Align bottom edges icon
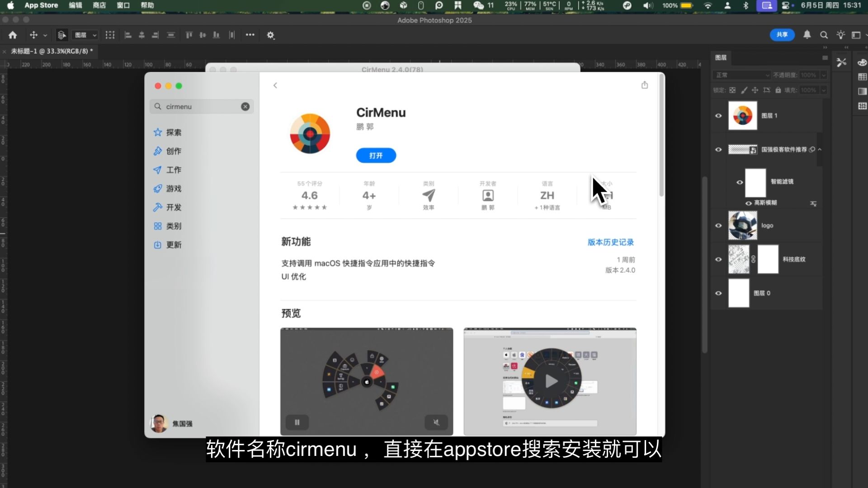 [x=216, y=35]
